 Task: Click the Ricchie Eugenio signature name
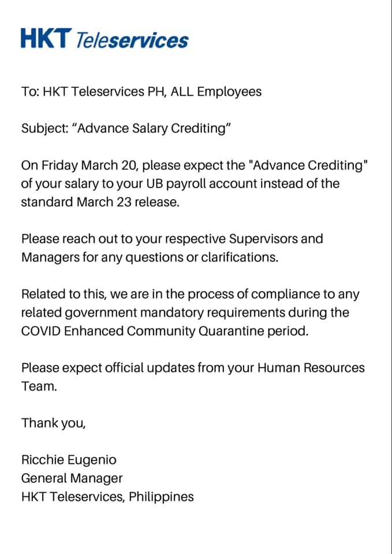point(69,460)
